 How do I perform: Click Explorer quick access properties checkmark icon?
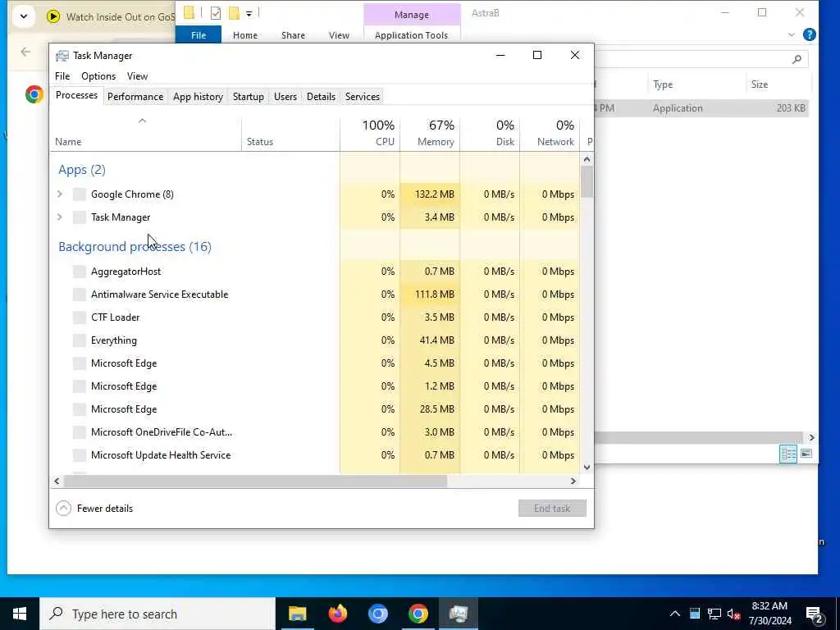coord(216,13)
